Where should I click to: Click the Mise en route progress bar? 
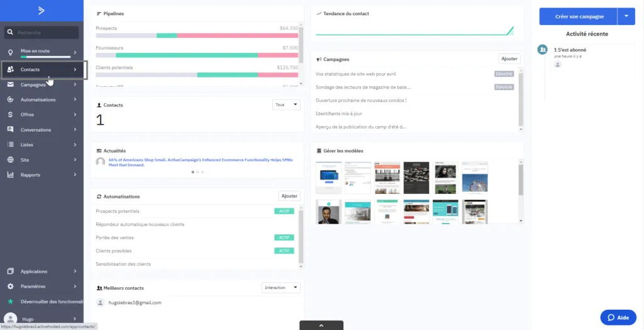coord(45,57)
